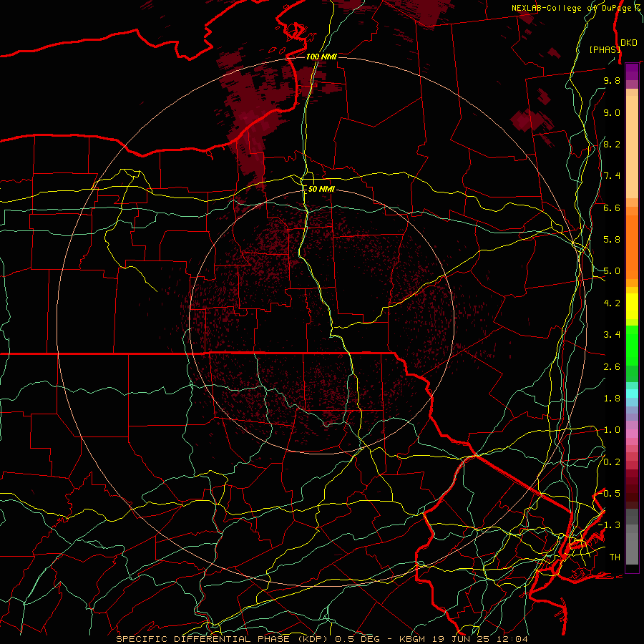Click the "50 NMI" range ring label
644x644 pixels.
click(x=321, y=190)
